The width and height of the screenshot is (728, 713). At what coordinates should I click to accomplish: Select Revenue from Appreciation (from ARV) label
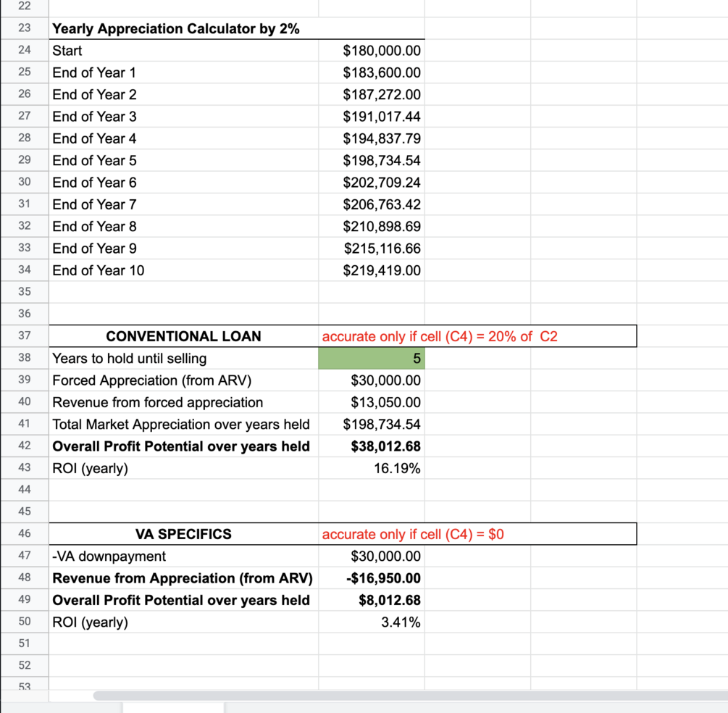[182, 578]
